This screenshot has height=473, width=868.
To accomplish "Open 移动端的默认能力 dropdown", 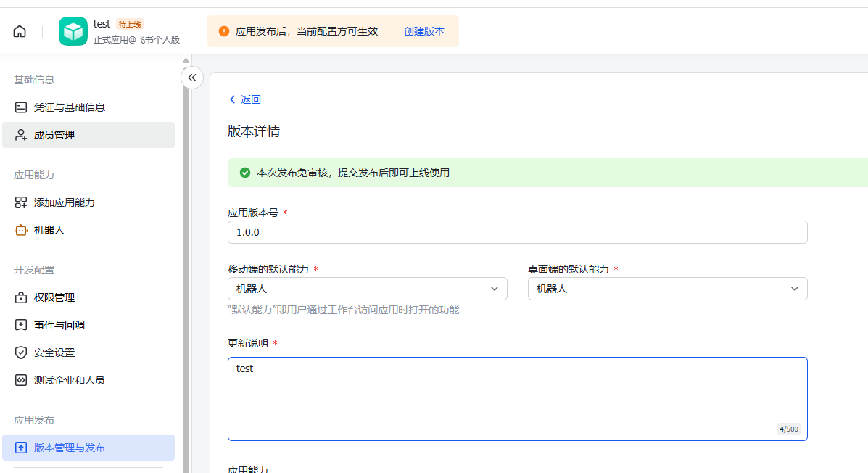I will (x=367, y=289).
